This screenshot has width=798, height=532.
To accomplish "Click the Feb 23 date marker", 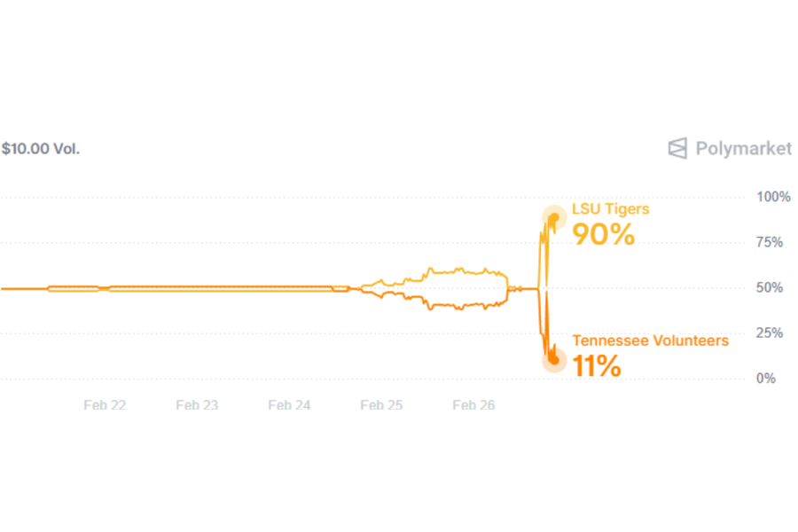I will [x=197, y=405].
